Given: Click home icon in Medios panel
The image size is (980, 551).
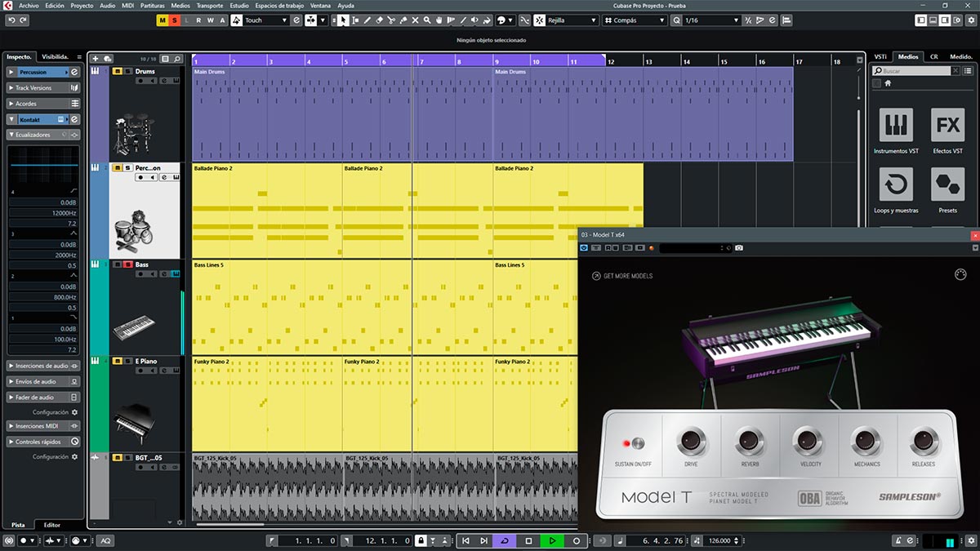Looking at the screenshot, I should pyautogui.click(x=888, y=83).
